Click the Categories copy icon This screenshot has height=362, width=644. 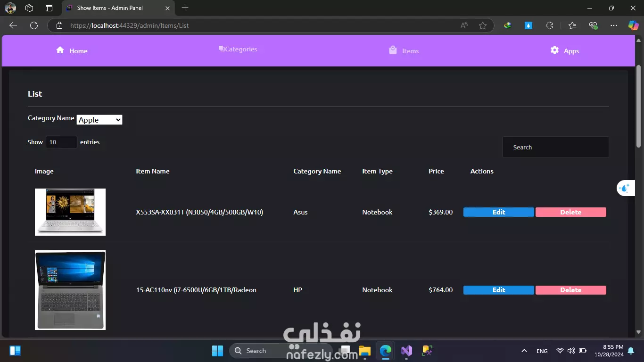pos(221,49)
